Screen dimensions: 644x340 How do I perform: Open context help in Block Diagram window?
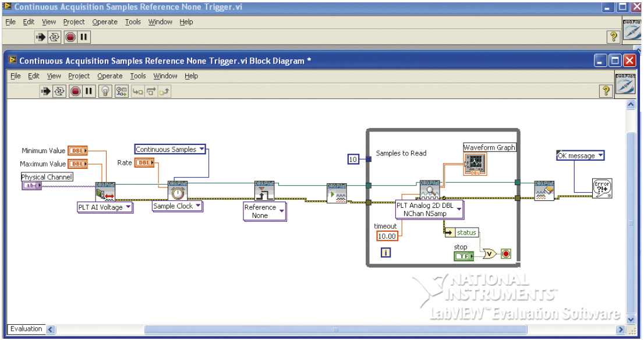pos(606,91)
